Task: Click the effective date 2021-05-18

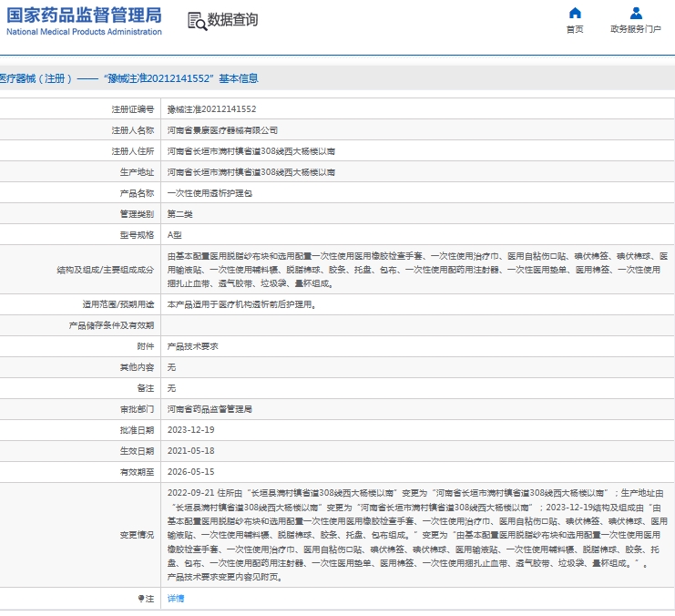Action: (190, 451)
